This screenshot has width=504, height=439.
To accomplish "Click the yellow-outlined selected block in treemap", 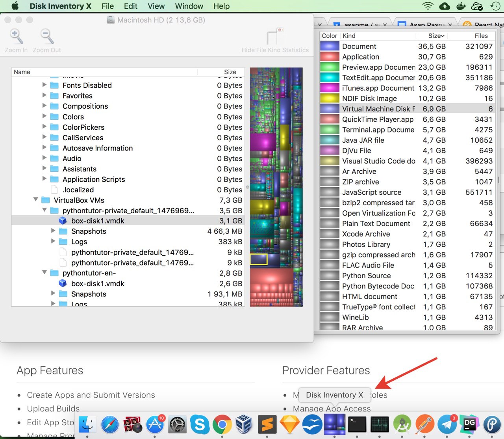I will click(259, 259).
